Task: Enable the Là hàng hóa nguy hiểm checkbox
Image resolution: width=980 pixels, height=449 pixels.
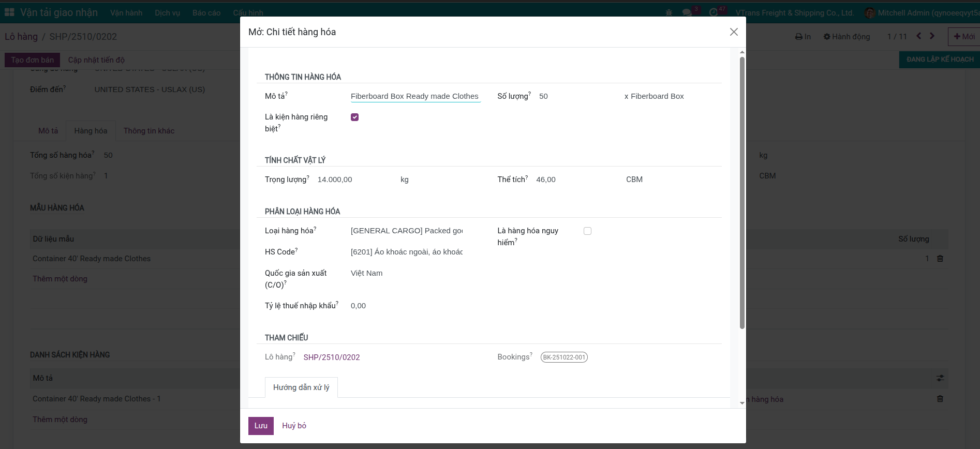Action: [x=587, y=231]
